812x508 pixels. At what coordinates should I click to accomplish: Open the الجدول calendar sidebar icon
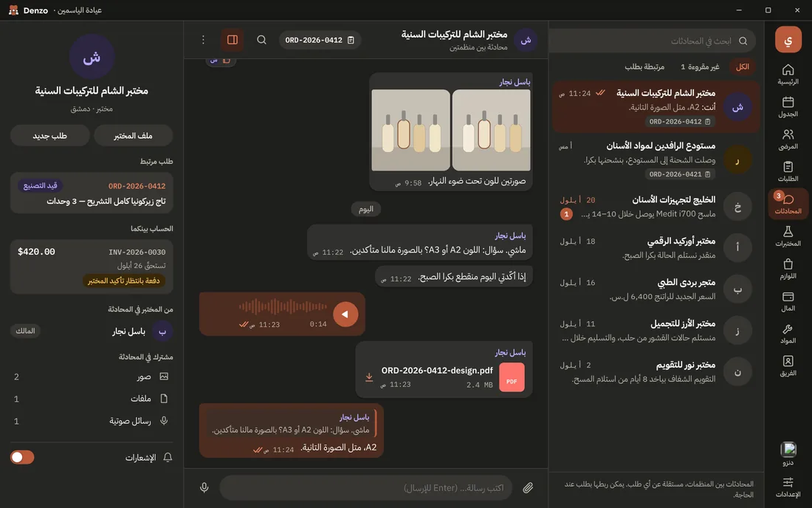coord(788,106)
